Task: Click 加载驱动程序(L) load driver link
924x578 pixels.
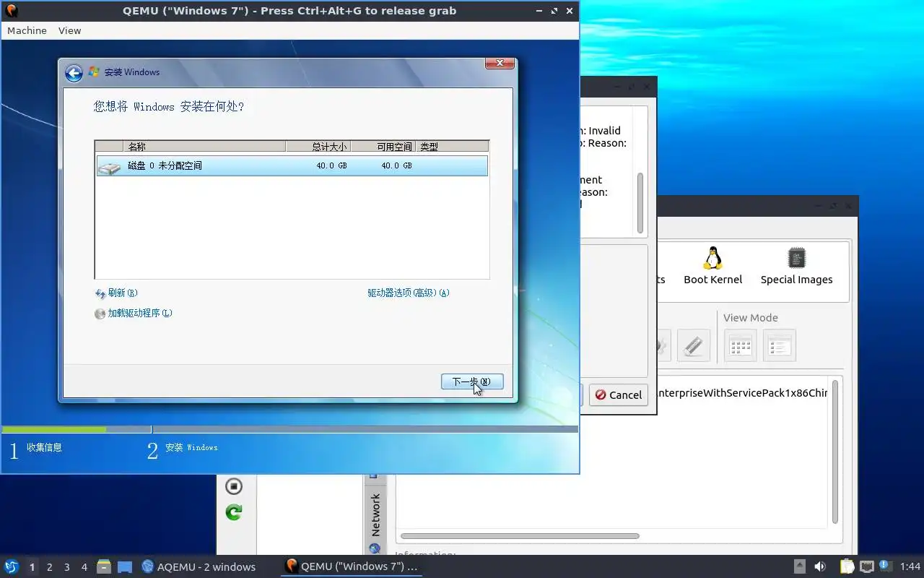Action: 140,314
